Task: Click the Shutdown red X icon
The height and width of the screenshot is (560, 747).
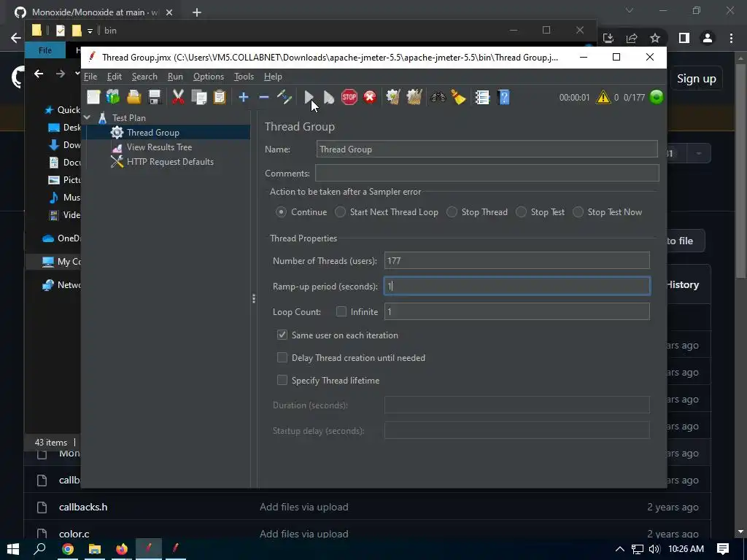Action: click(370, 97)
